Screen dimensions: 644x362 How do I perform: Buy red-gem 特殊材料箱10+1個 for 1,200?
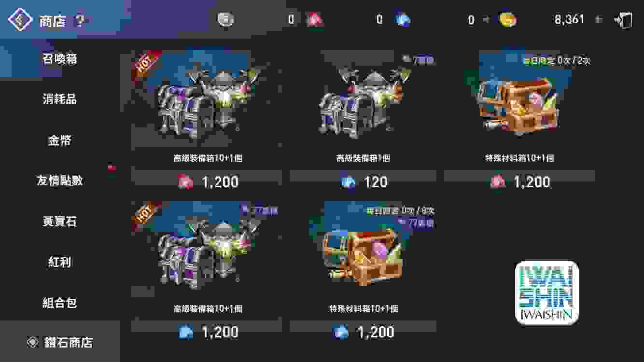[x=519, y=181]
